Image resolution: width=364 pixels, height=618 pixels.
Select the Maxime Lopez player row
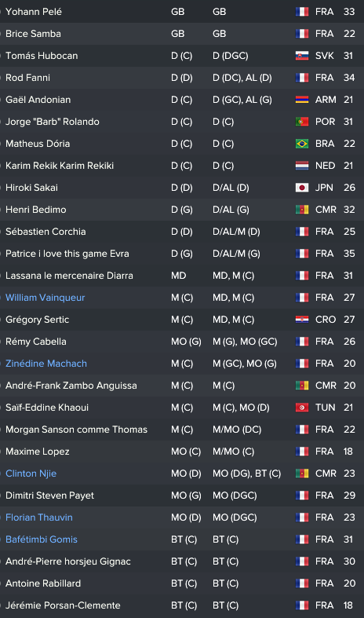(182, 452)
